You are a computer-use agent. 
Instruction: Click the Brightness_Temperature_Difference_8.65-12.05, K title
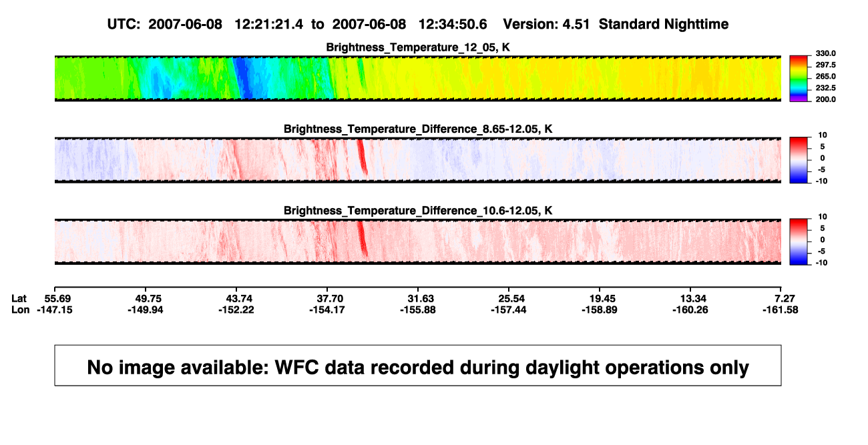(x=417, y=128)
